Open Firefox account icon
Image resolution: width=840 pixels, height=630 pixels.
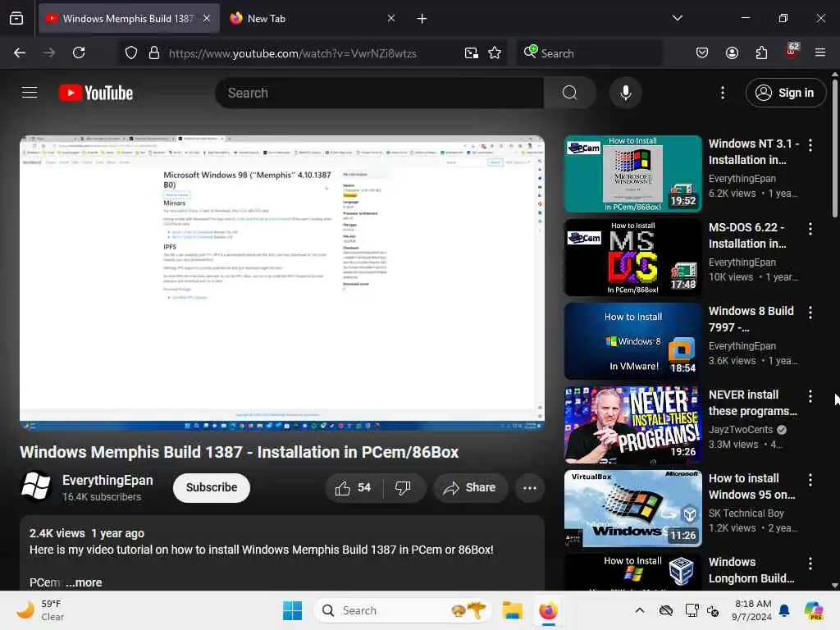732,52
